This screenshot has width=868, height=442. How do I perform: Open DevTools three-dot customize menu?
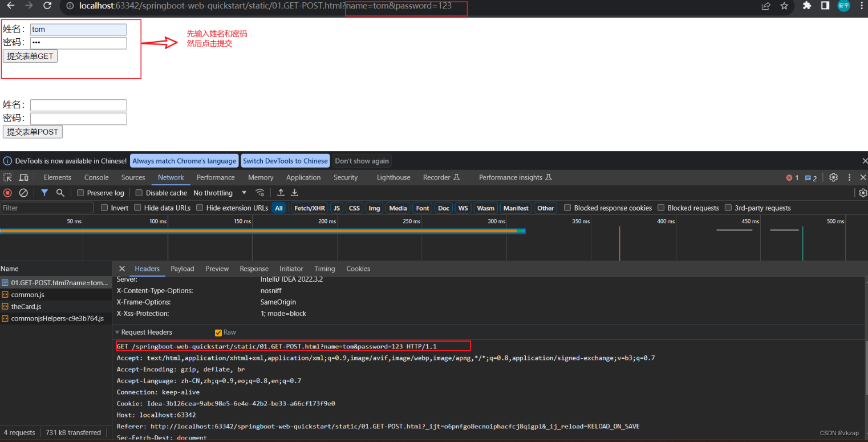[849, 177]
